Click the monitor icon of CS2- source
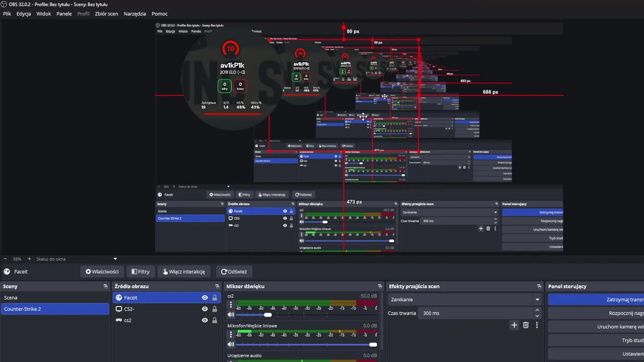The width and height of the screenshot is (644, 362). (119, 309)
